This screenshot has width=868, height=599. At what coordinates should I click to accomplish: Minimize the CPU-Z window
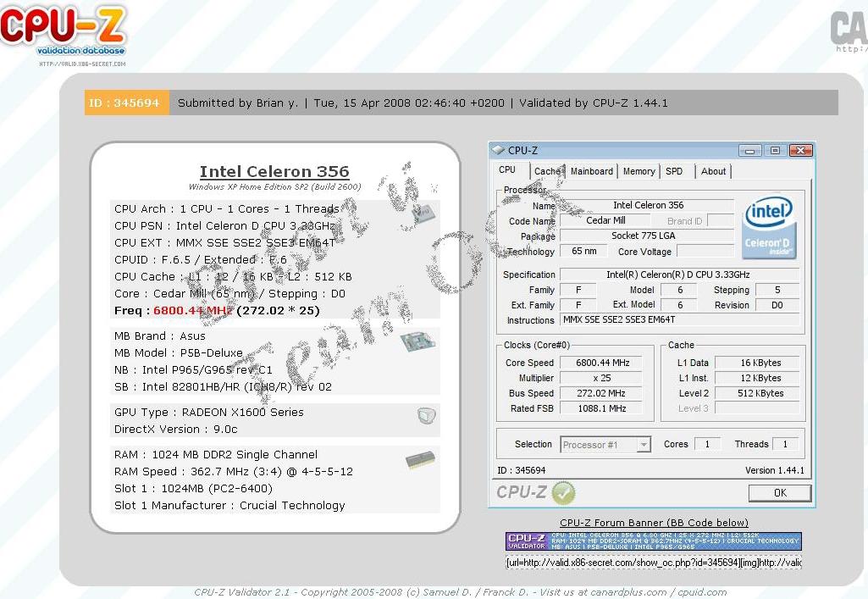coord(749,151)
